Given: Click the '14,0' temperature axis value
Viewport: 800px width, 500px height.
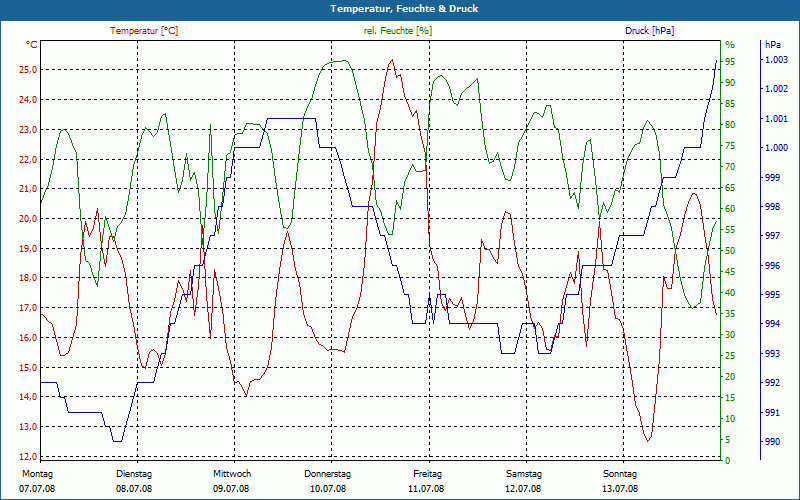Looking at the screenshot, I should pyautogui.click(x=28, y=397).
